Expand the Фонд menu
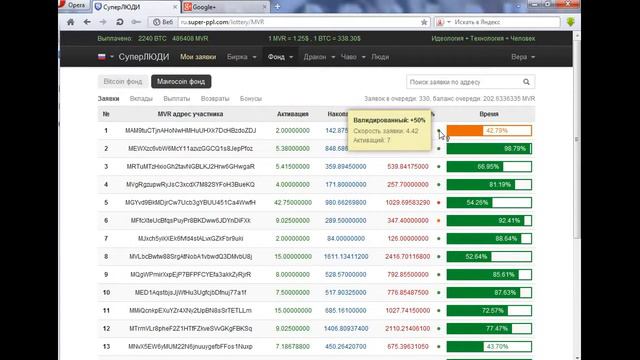 [280, 57]
